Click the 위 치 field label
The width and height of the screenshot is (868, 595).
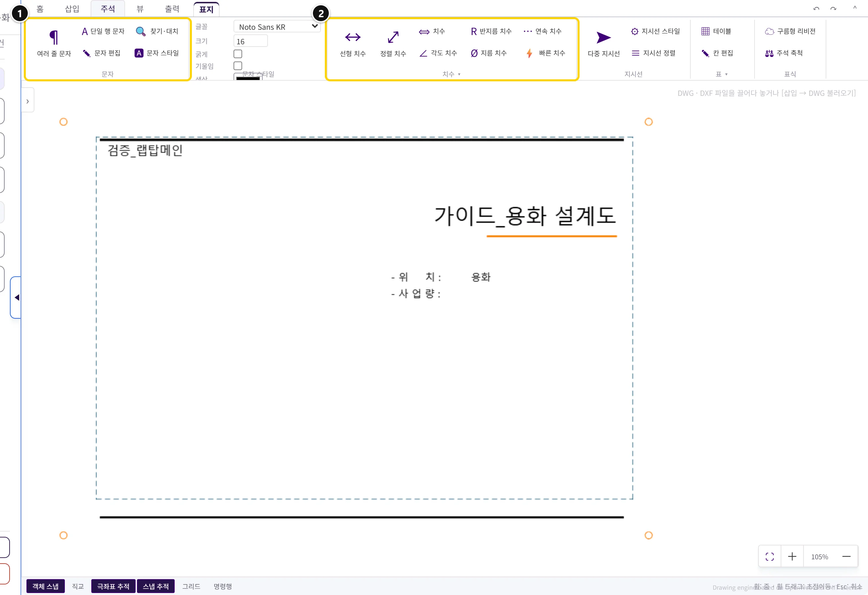coord(416,277)
